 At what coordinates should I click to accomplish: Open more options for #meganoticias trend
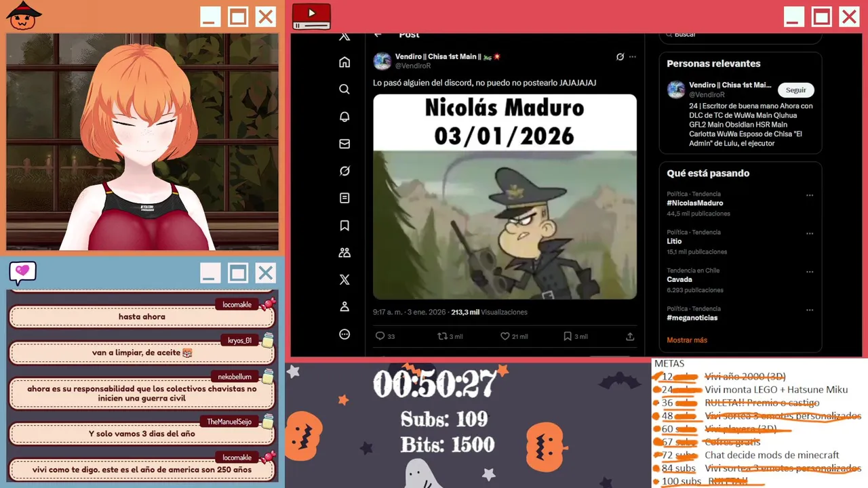(810, 310)
